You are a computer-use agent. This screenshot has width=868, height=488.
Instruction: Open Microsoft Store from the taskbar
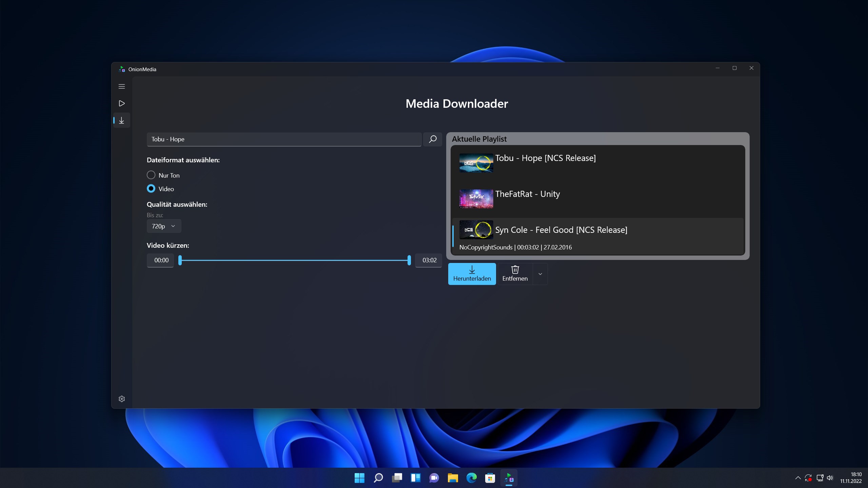[x=490, y=478]
